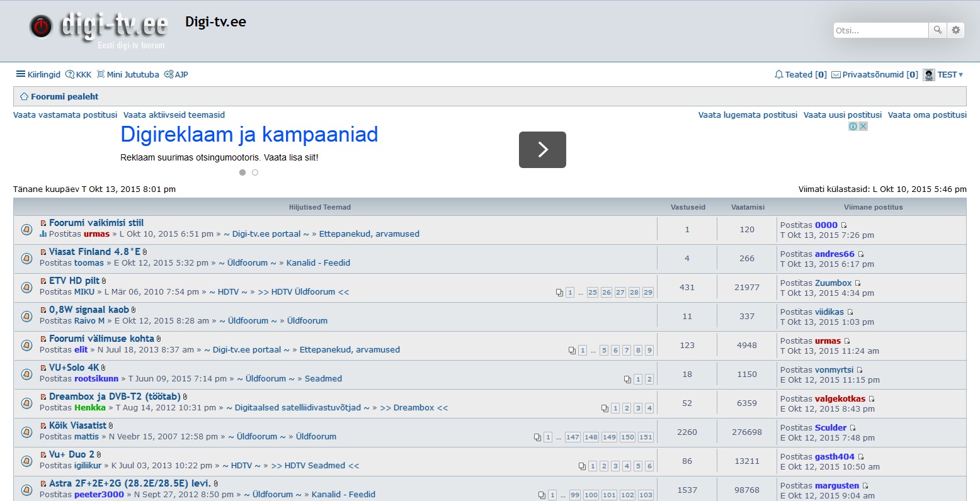Click the Teated notifications bell icon

tap(779, 74)
